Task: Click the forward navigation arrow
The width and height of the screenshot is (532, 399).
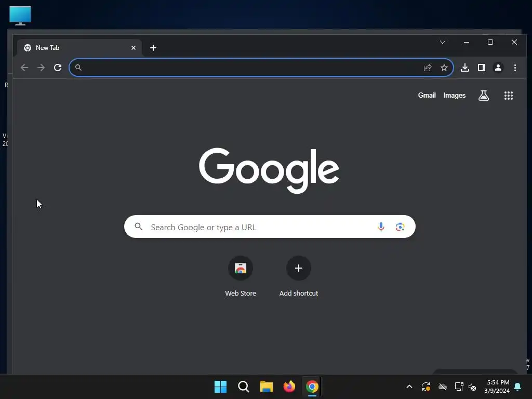Action: click(41, 68)
